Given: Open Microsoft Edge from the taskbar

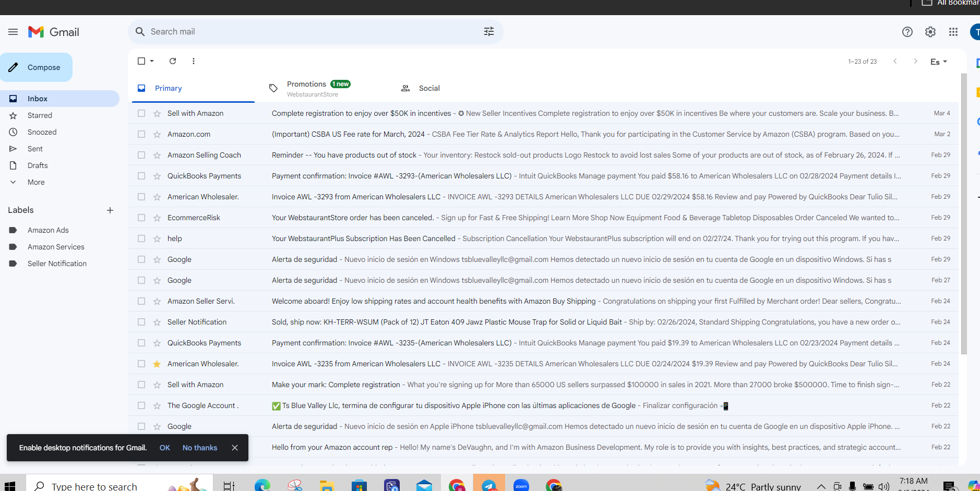Looking at the screenshot, I should (x=262, y=486).
